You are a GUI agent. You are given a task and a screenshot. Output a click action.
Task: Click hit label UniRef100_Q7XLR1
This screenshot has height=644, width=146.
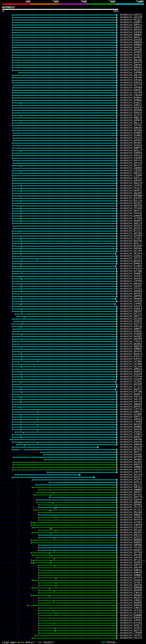click(x=131, y=623)
